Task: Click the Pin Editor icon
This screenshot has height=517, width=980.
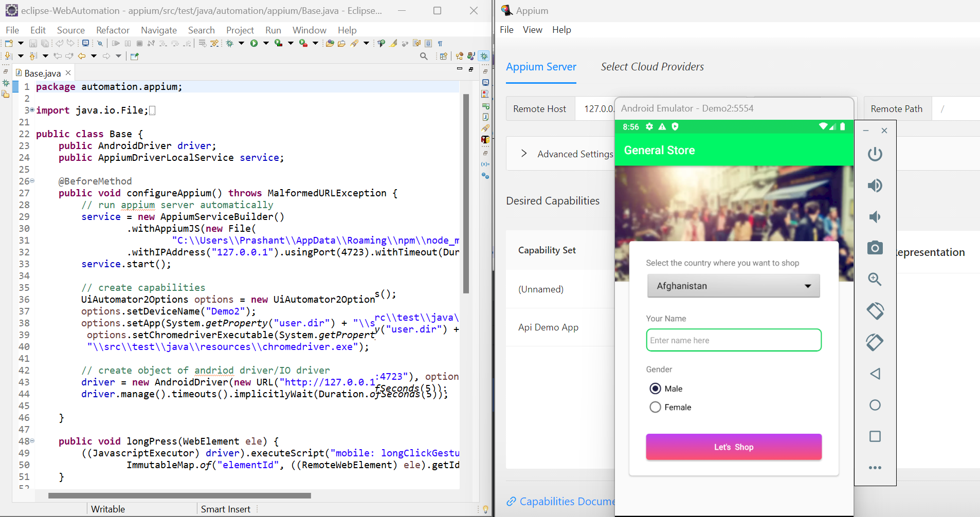Action: pyautogui.click(x=135, y=56)
